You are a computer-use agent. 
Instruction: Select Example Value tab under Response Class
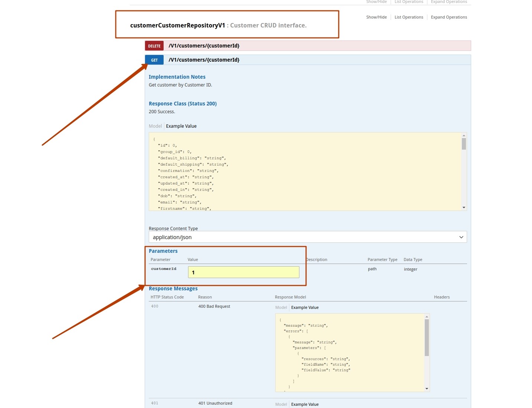point(181,126)
